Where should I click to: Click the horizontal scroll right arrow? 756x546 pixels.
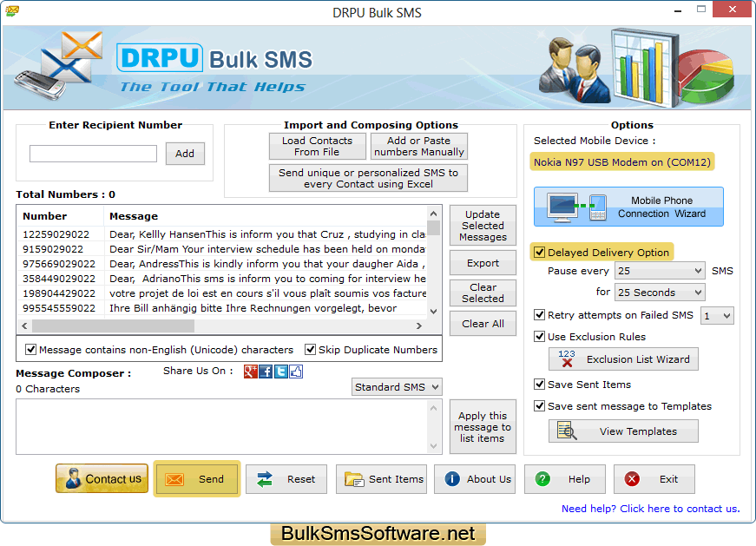tap(419, 326)
